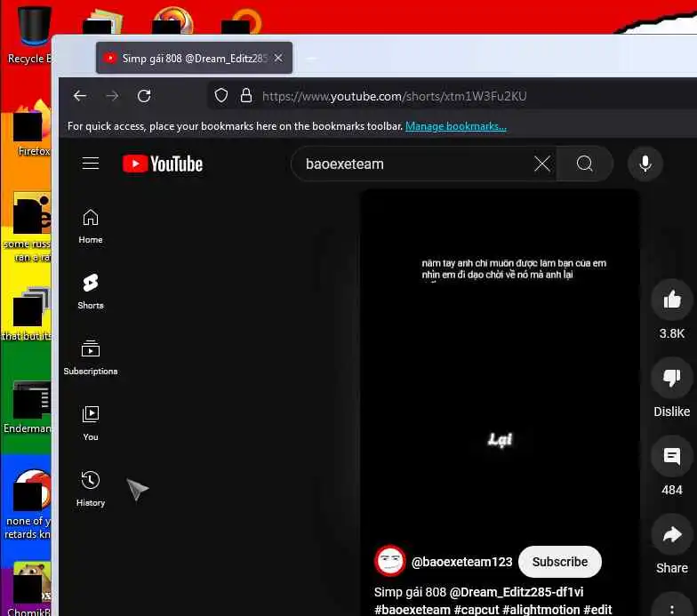The width and height of the screenshot is (697, 616).
Task: Select the Simp gái 808 browser tab
Action: point(194,58)
